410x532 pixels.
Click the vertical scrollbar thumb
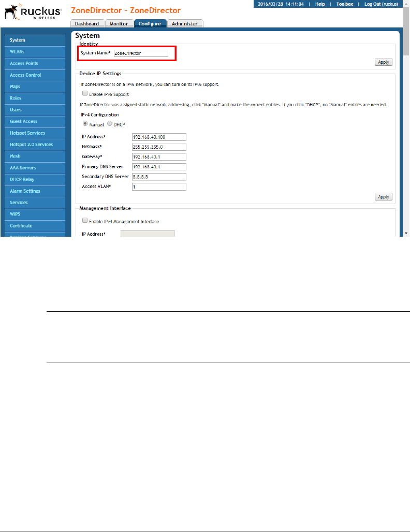[x=406, y=31]
